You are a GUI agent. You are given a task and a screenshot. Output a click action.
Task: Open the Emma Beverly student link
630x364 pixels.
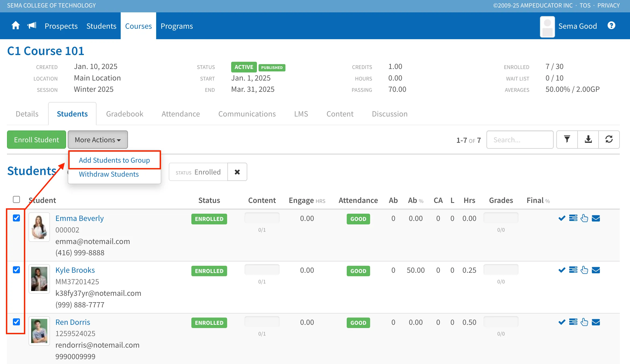click(80, 218)
